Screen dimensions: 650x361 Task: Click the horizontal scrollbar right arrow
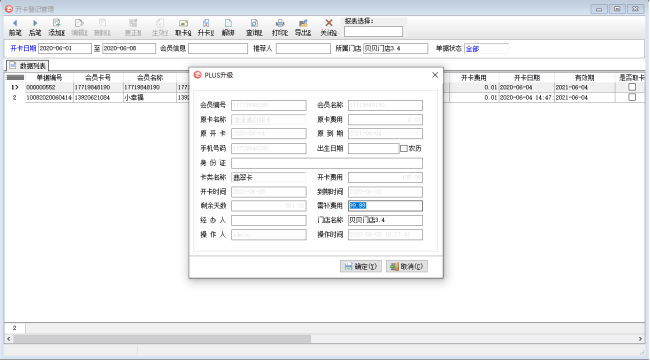click(640, 339)
